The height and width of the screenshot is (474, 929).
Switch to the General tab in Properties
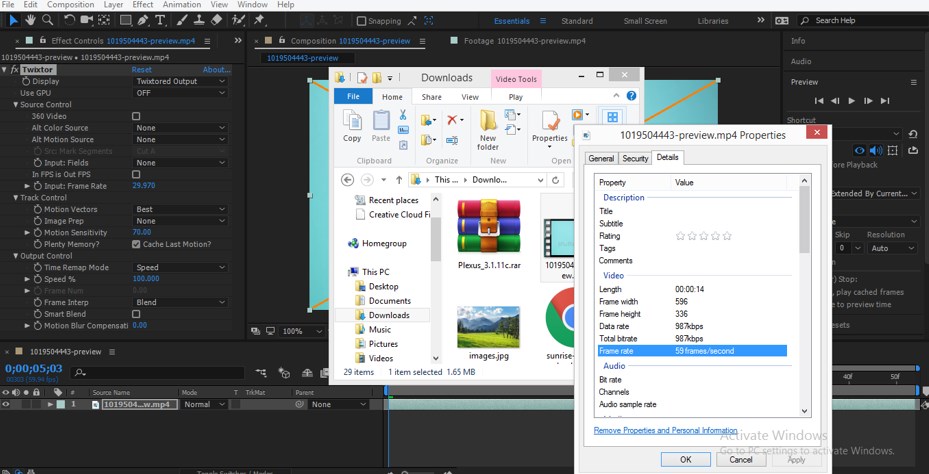pos(601,158)
